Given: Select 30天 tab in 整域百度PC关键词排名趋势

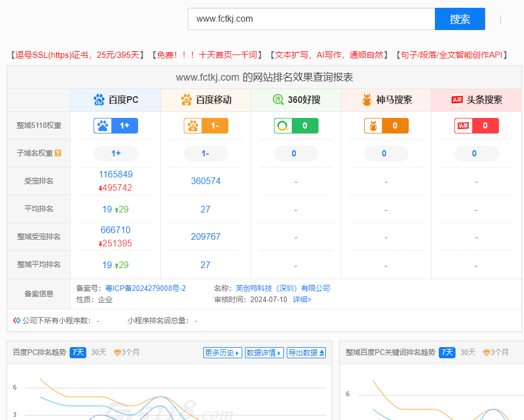Looking at the screenshot, I should 468,353.
